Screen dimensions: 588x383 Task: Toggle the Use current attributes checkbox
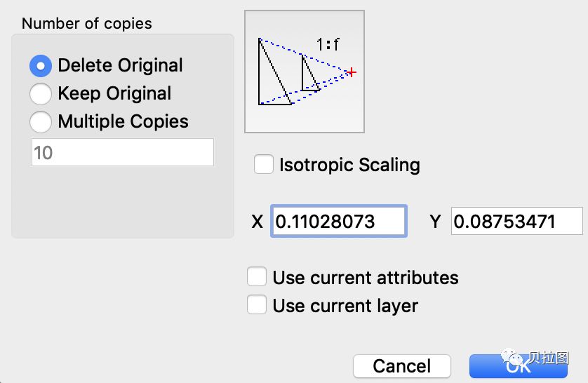[x=257, y=276]
